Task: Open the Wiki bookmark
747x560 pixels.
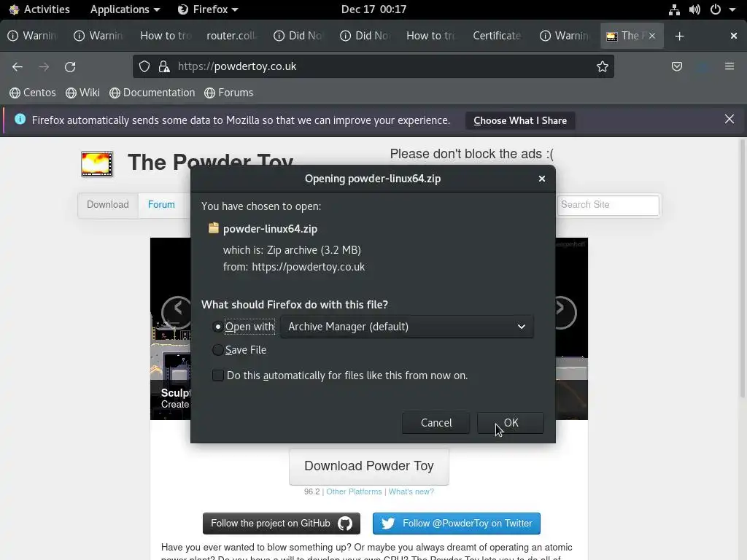Action: (83, 93)
